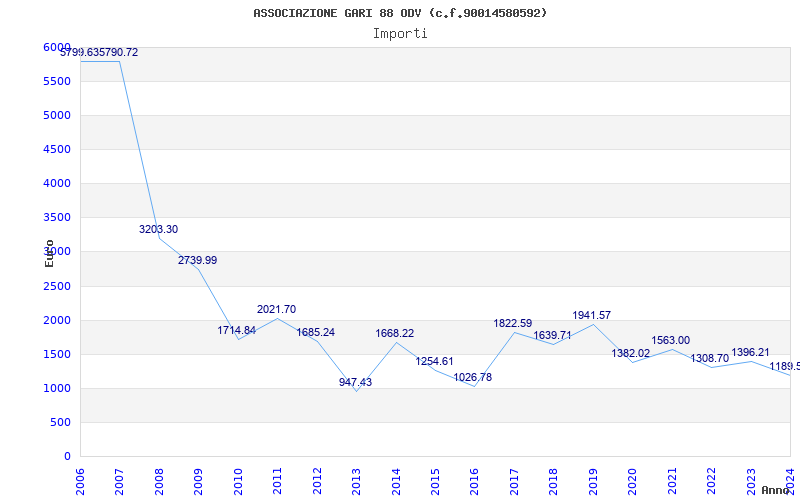Viewport: 800px width, 500px height.
Task: Click the 2500 y-axis tick label
Action: tap(57, 286)
